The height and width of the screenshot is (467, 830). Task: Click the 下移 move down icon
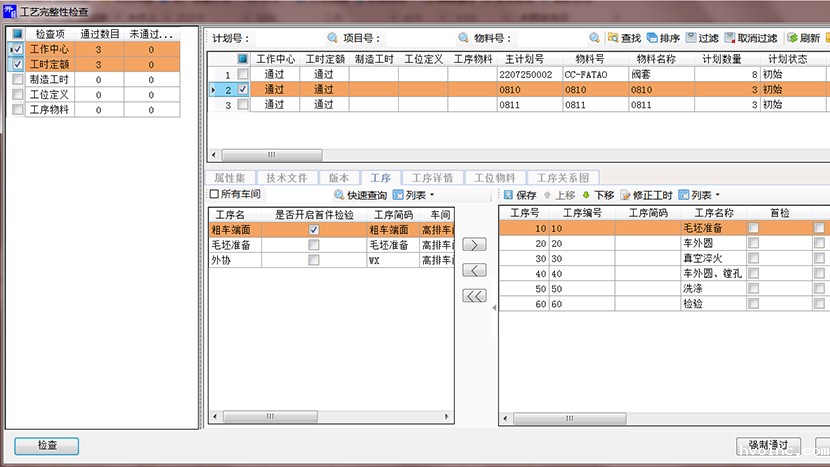[586, 195]
